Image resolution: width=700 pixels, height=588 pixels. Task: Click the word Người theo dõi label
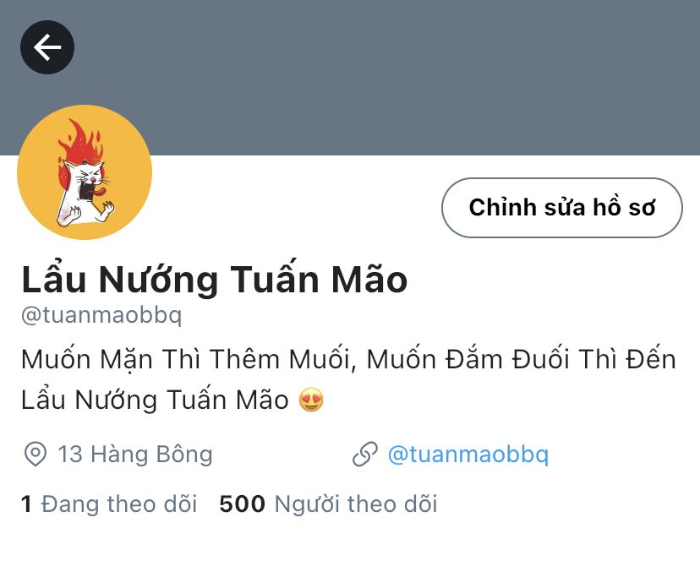(356, 504)
